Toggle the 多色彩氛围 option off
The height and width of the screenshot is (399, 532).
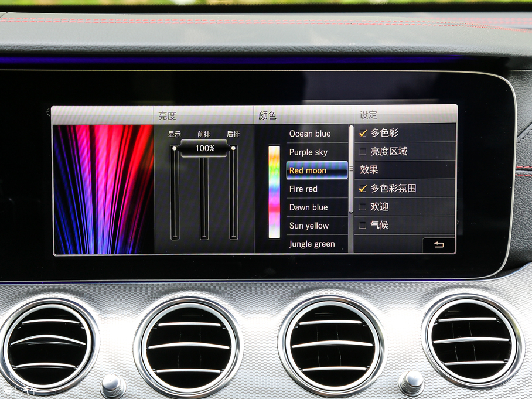tap(363, 188)
